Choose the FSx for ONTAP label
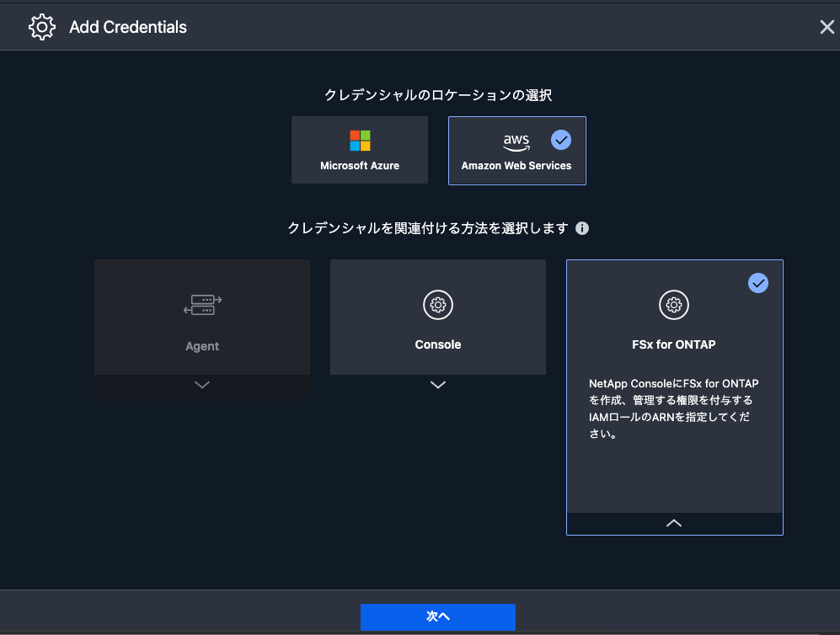The width and height of the screenshot is (840, 635). 674,344
